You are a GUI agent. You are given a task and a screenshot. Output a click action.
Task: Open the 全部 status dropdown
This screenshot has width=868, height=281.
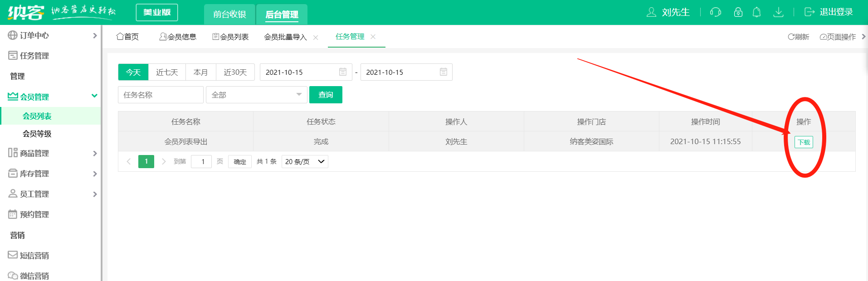coord(257,95)
